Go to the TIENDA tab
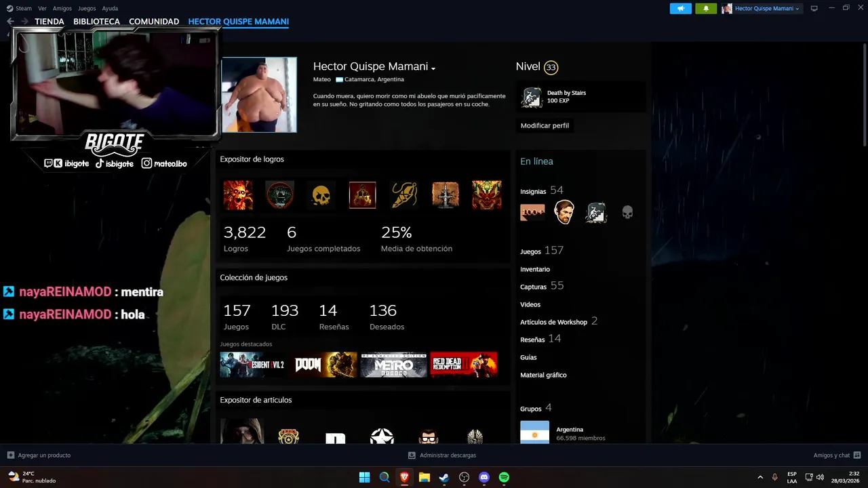 tap(50, 22)
